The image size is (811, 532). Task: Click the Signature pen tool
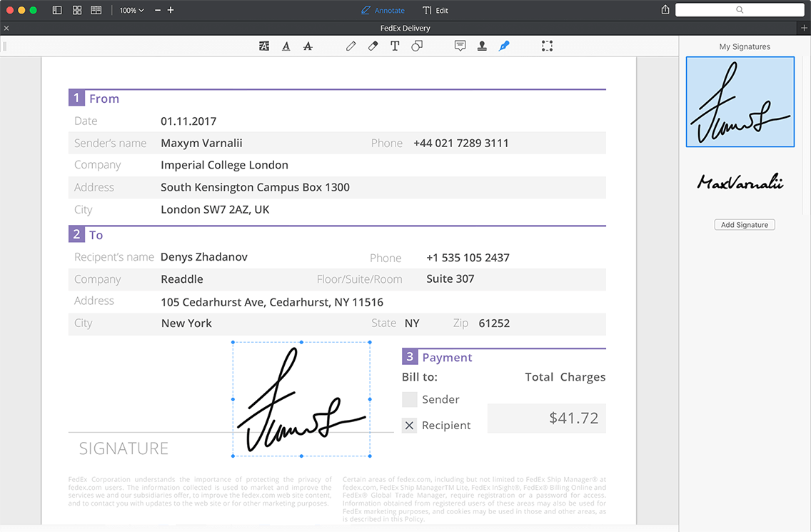pos(504,46)
